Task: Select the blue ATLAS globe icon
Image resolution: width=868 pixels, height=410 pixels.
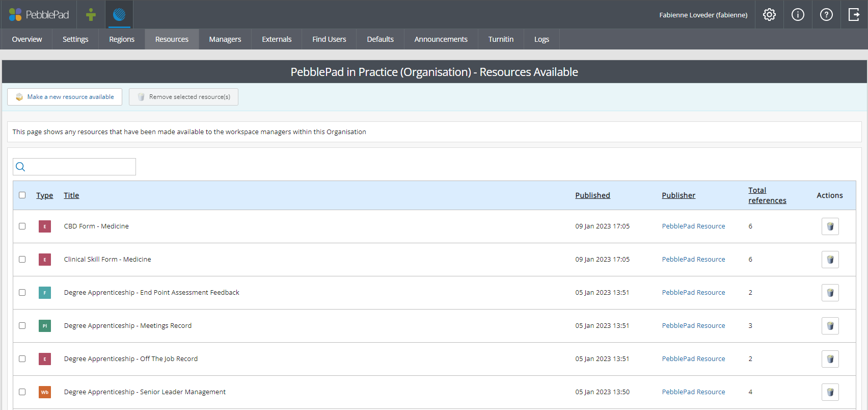Action: coord(119,14)
